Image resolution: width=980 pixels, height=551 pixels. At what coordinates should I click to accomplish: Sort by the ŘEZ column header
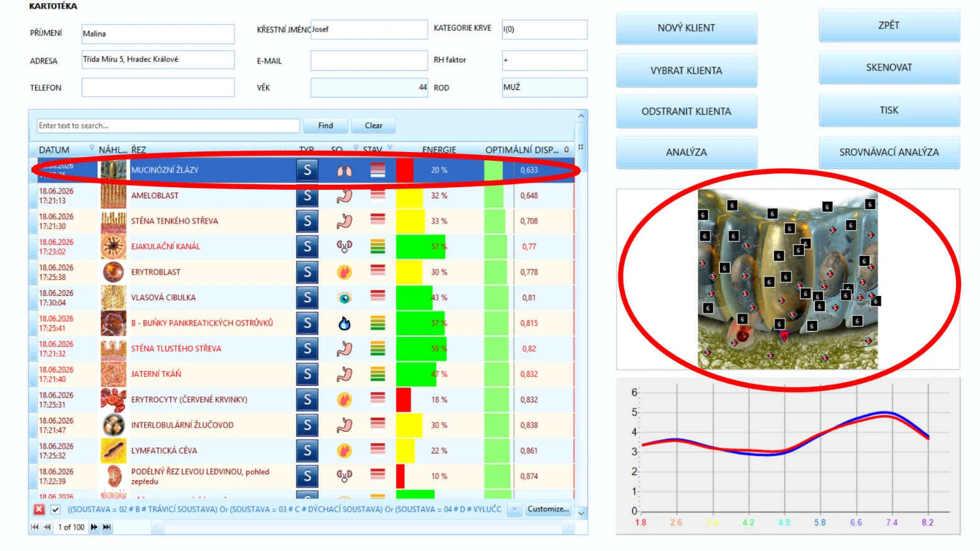[138, 150]
